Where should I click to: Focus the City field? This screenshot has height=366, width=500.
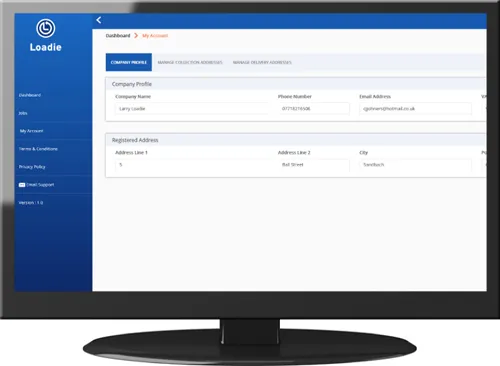415,165
